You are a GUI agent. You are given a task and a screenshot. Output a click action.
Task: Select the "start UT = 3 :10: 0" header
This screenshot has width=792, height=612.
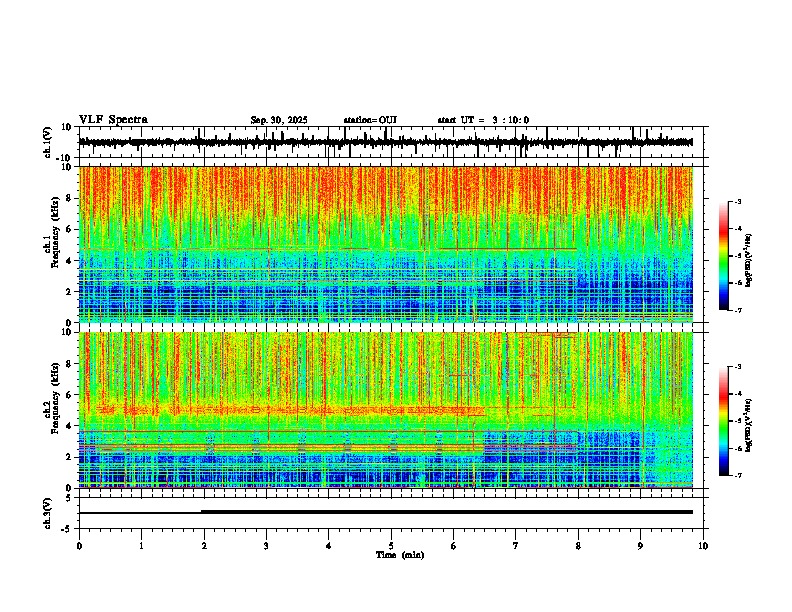(x=483, y=120)
